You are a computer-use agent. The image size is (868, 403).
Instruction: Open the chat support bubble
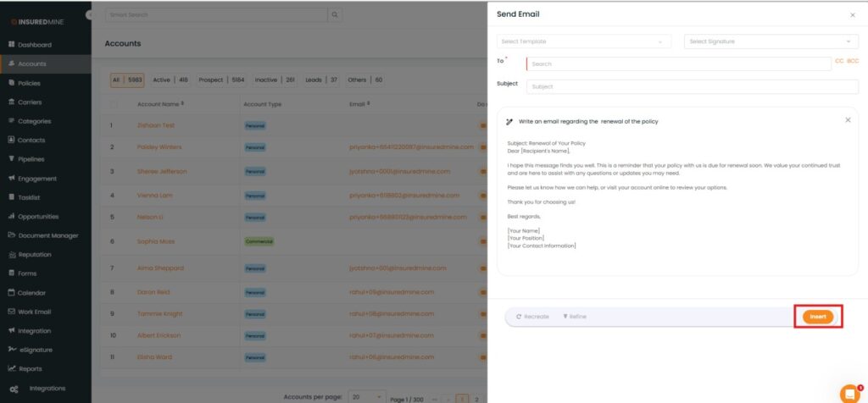(x=849, y=394)
